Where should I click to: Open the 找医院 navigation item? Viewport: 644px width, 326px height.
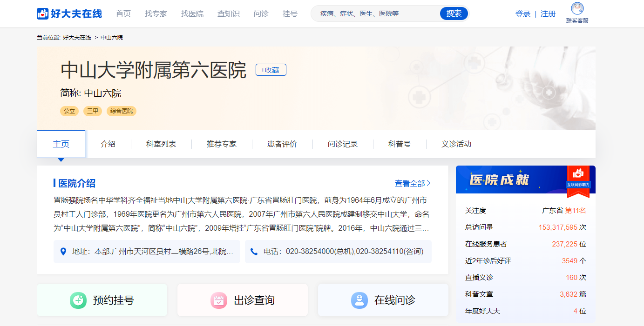click(x=192, y=13)
